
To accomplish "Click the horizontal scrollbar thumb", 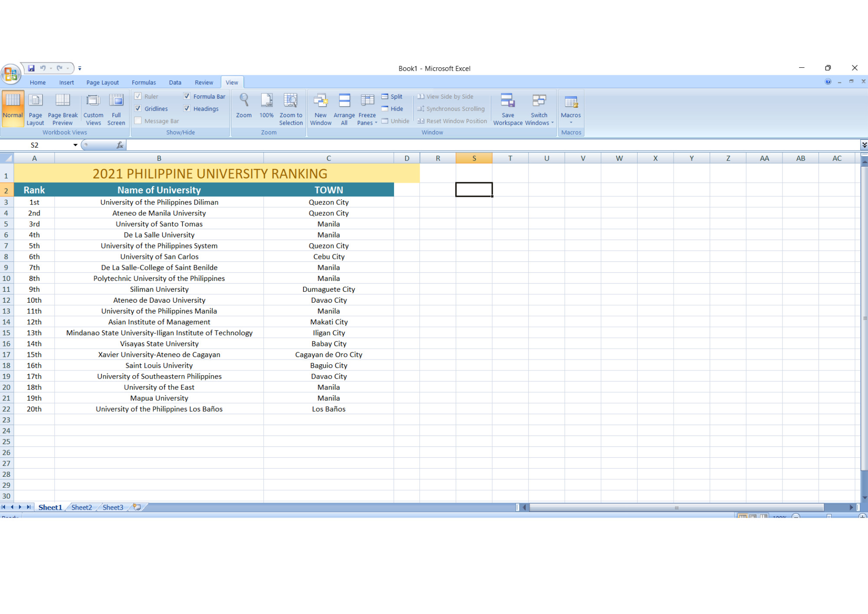I will pos(676,507).
